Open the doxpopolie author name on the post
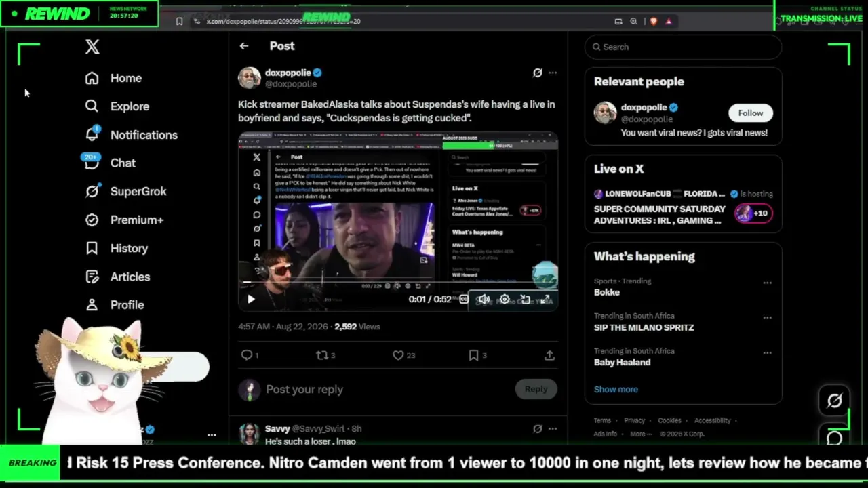The height and width of the screenshot is (488, 868). coord(288,73)
